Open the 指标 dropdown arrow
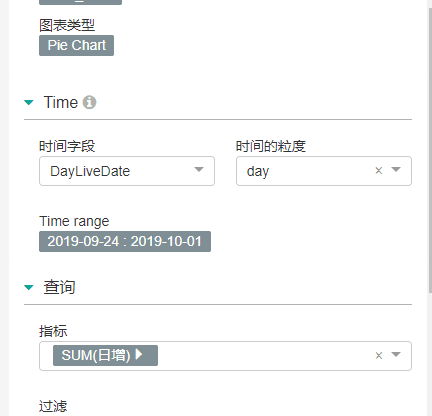The width and height of the screenshot is (432, 416). tap(396, 354)
